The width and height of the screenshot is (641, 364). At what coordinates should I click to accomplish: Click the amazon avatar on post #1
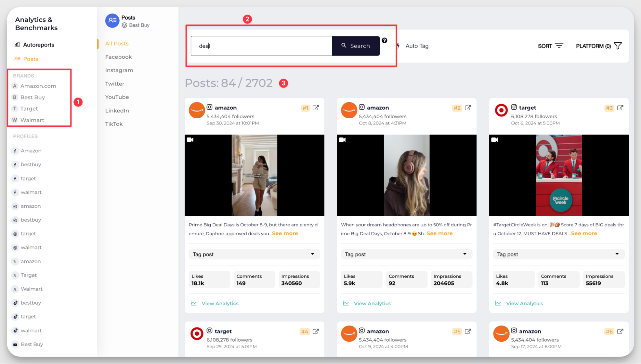tap(197, 110)
